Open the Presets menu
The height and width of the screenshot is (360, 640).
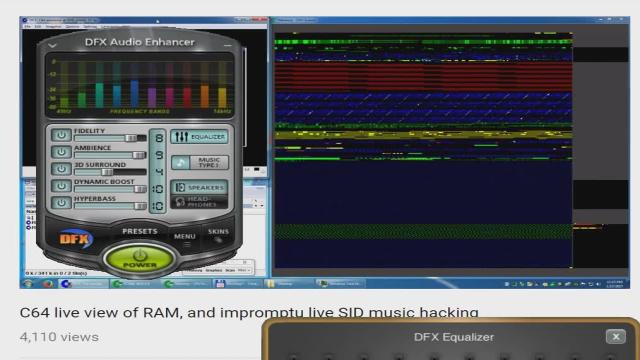(140, 231)
